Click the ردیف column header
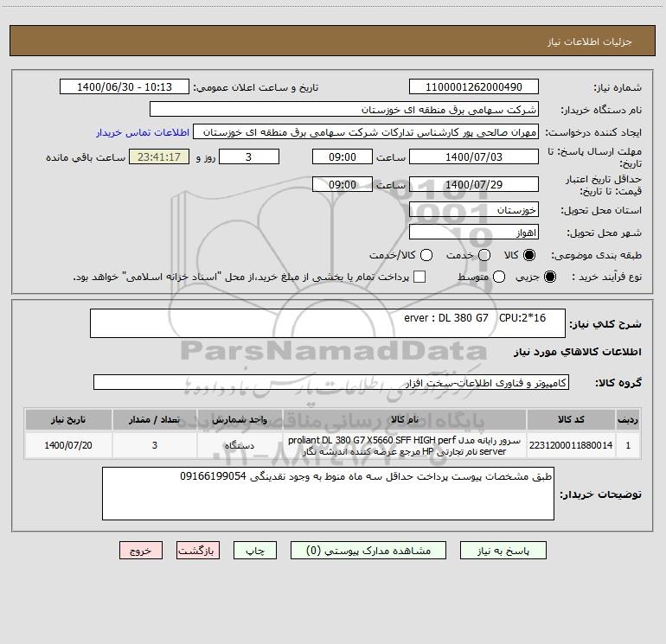Viewport: 666px width, 644px height. click(x=628, y=420)
